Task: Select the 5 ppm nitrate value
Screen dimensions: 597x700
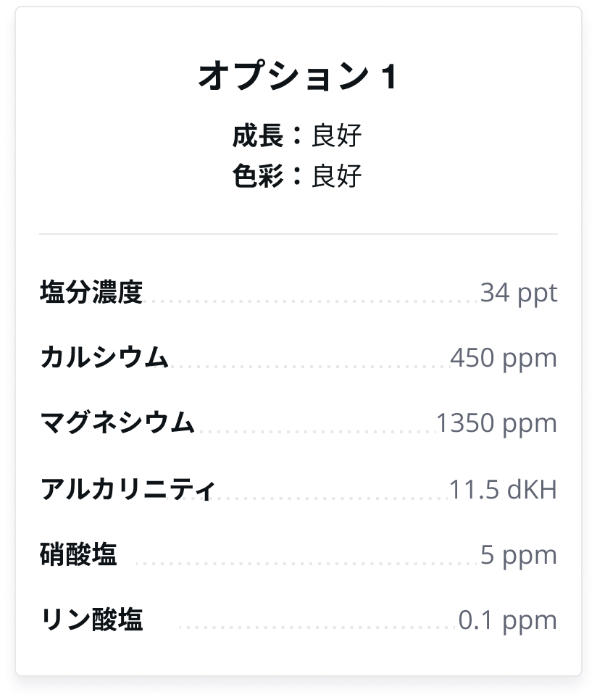Action: click(519, 556)
